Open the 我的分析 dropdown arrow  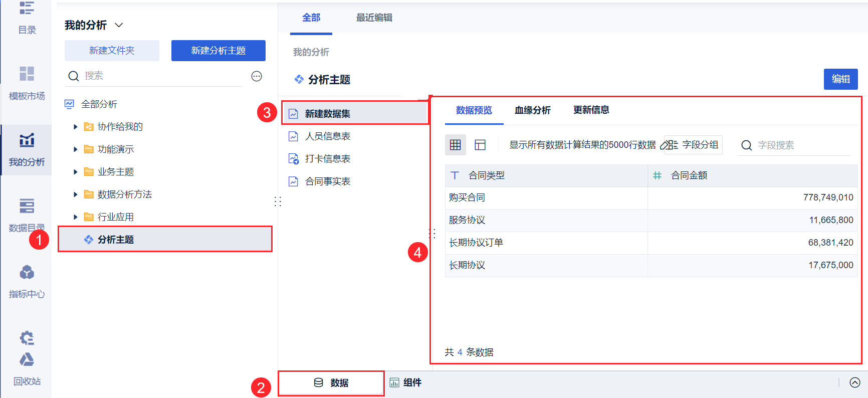[x=119, y=25]
